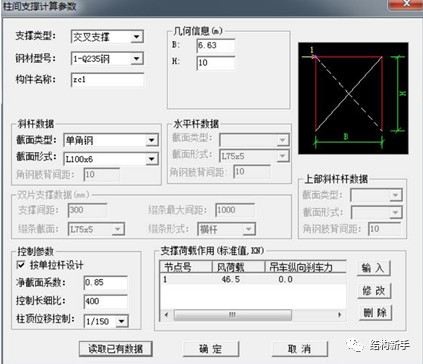Click 水平杆数据 角钢肢背间距 field
This screenshot has width=423, height=364.
[x=252, y=172]
